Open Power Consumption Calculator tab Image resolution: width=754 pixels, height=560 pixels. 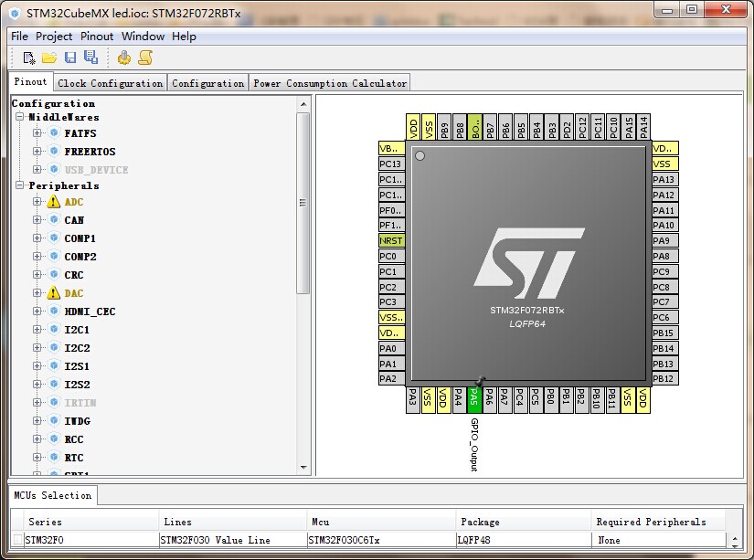330,83
